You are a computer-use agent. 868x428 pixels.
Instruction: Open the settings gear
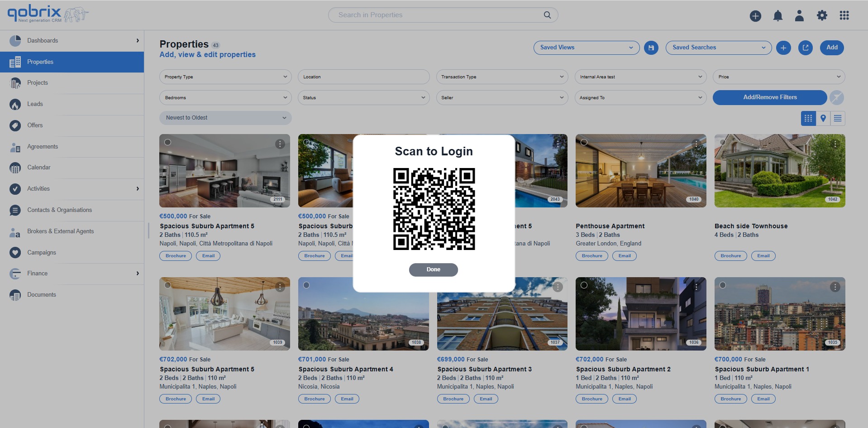click(822, 15)
